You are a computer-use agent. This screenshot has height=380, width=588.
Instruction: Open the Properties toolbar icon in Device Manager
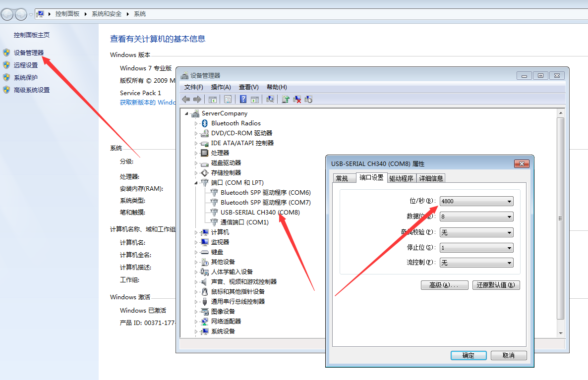(228, 99)
